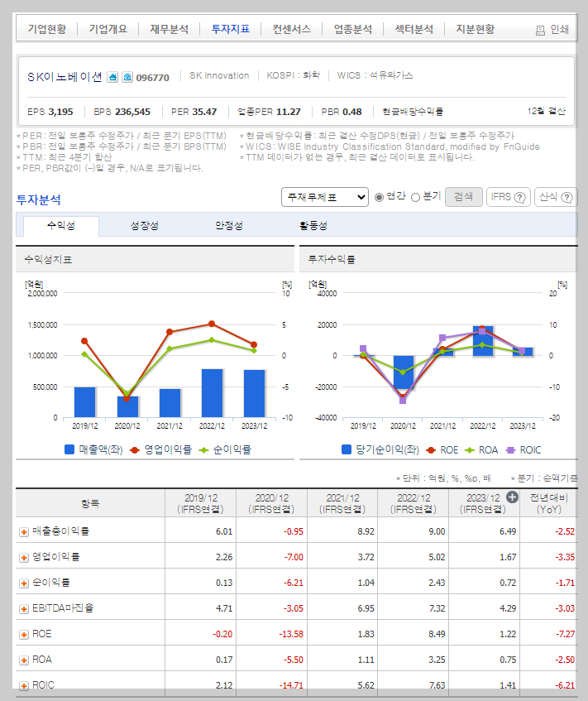Open the 기업현황 menu tab
Viewport: 588px width, 701px height.
[47, 29]
